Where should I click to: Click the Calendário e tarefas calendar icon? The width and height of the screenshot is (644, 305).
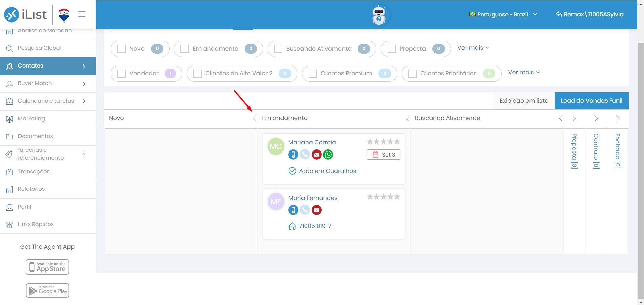click(x=9, y=101)
